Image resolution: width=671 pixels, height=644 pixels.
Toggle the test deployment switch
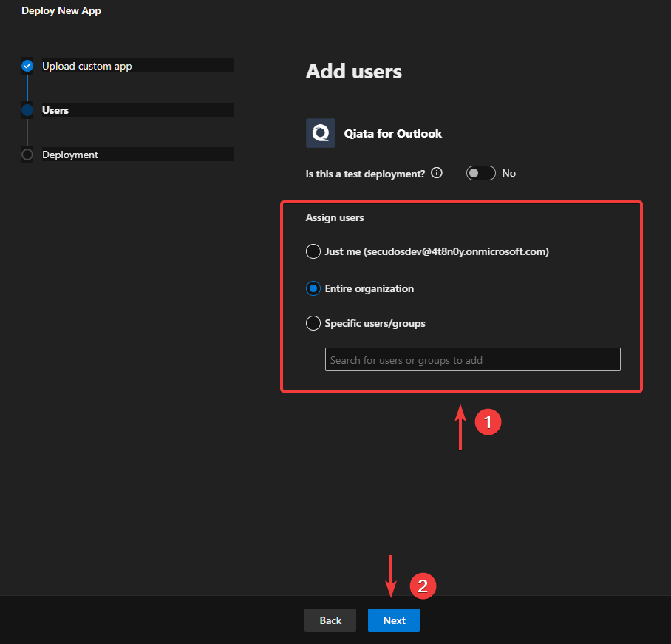click(x=480, y=172)
